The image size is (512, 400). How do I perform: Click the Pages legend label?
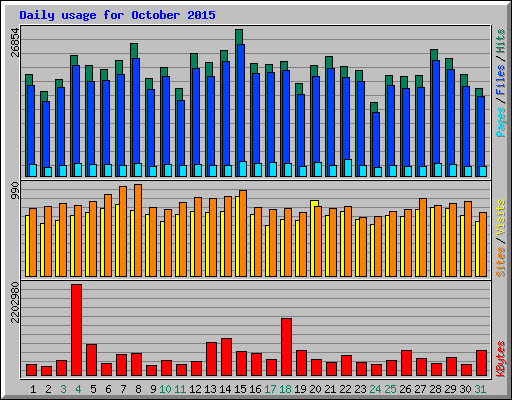(501, 122)
